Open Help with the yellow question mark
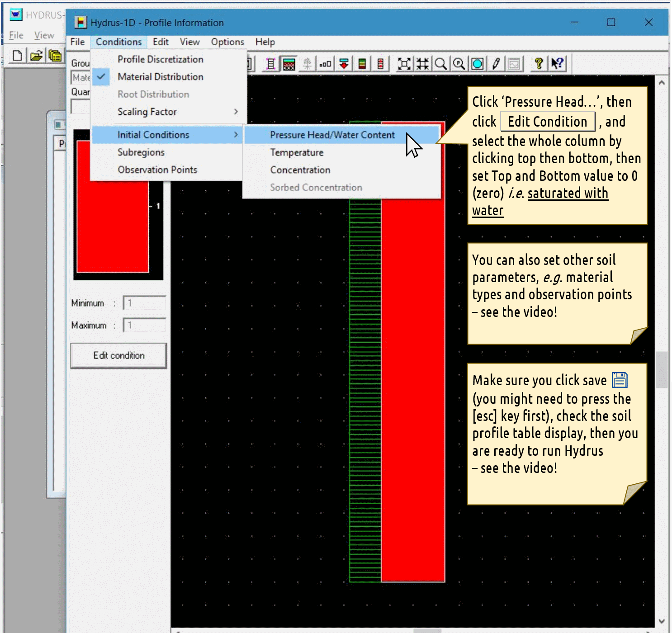 coord(538,64)
